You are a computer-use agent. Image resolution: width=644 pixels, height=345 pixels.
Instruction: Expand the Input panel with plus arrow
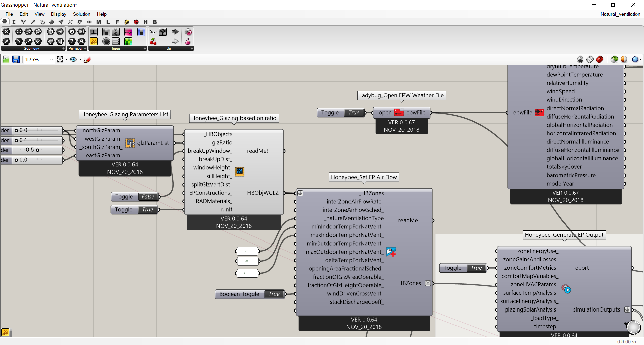point(145,49)
